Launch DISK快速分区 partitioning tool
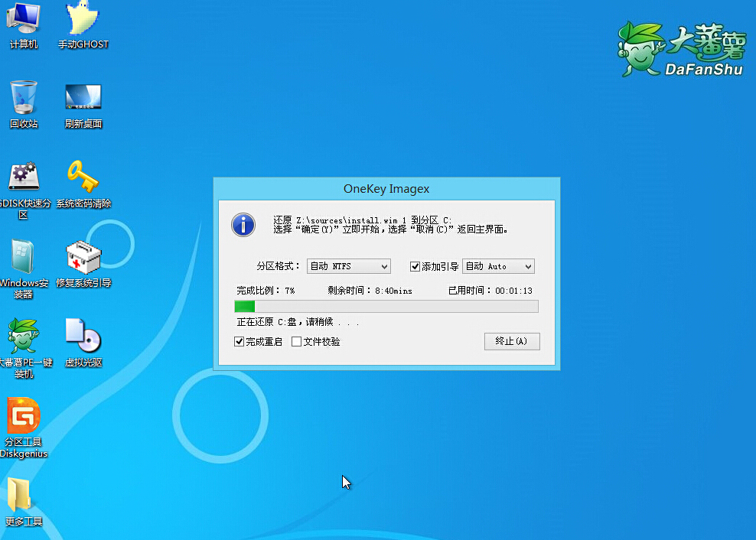 point(24,177)
